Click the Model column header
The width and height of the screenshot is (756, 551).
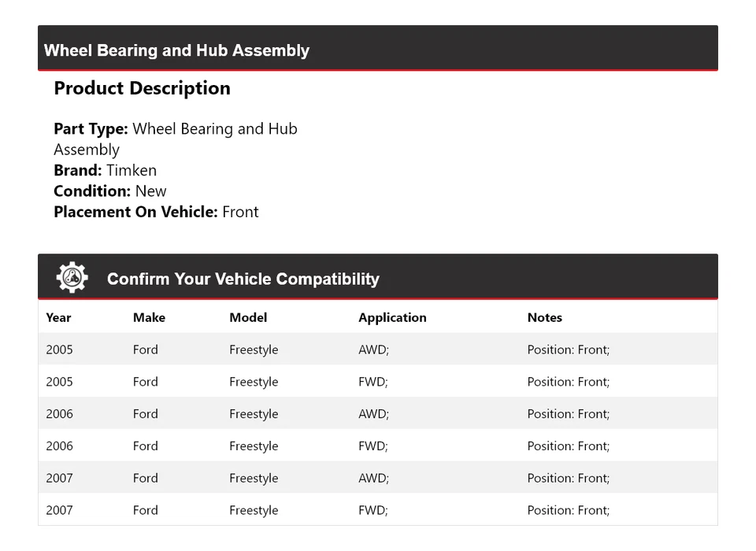[x=248, y=318]
